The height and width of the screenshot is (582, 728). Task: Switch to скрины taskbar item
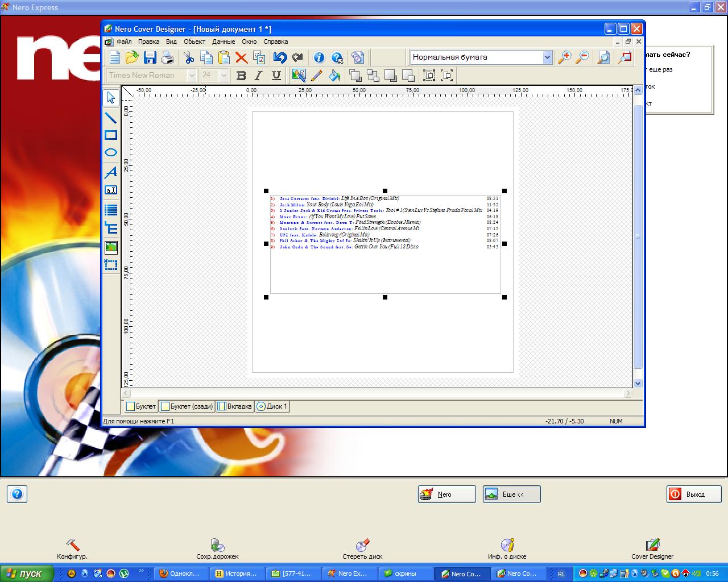[x=406, y=573]
